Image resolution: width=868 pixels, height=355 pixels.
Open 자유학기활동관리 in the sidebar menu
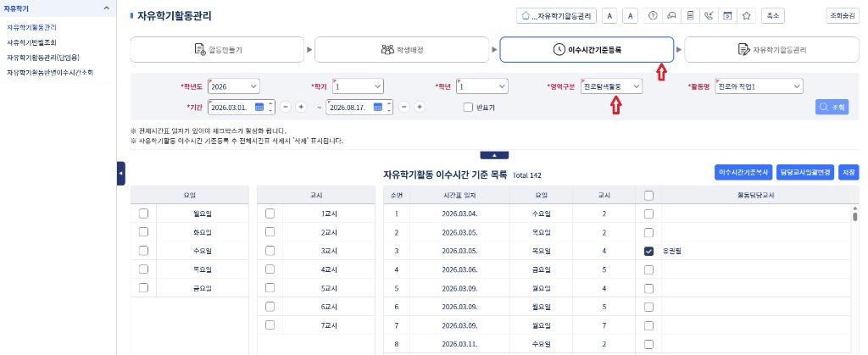tap(31, 27)
